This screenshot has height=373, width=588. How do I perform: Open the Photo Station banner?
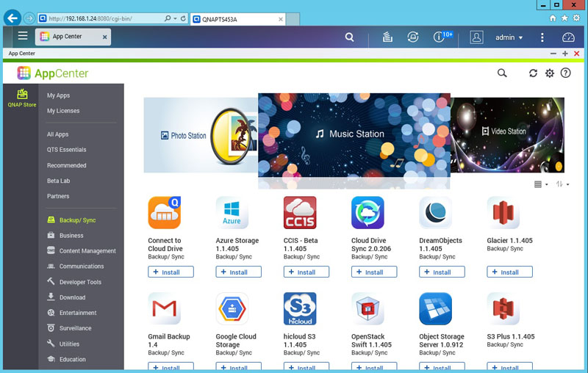coord(201,135)
